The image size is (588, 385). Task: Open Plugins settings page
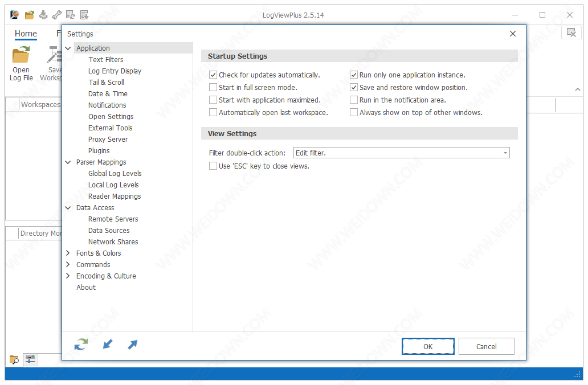[x=99, y=151]
